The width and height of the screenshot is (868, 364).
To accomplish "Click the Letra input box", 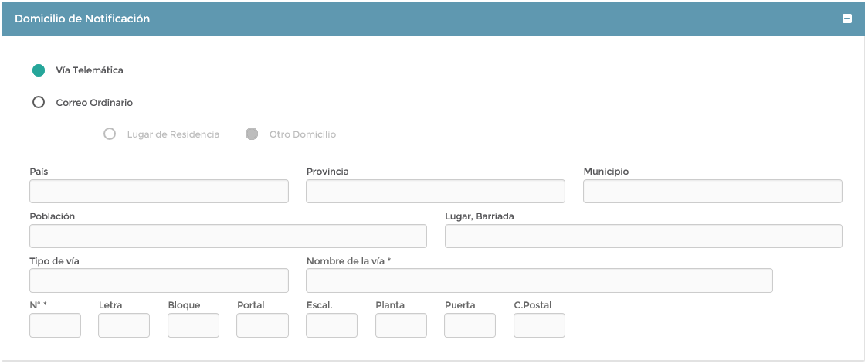I will pos(124,325).
